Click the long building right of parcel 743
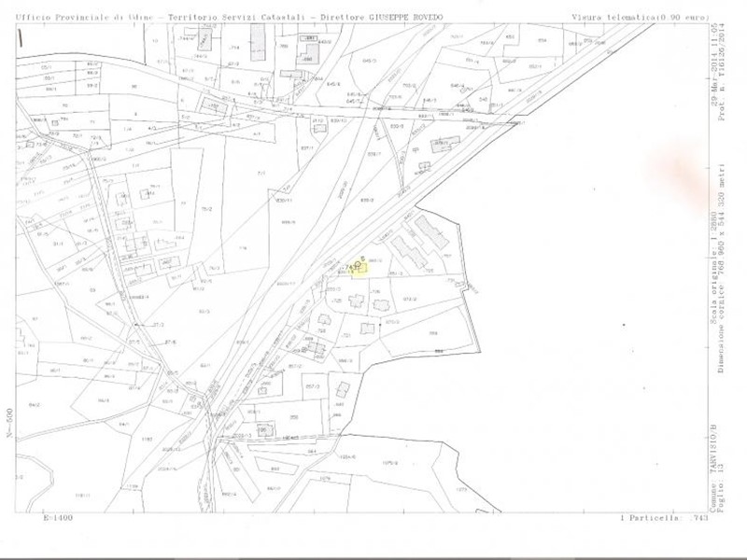 pos(431,231)
